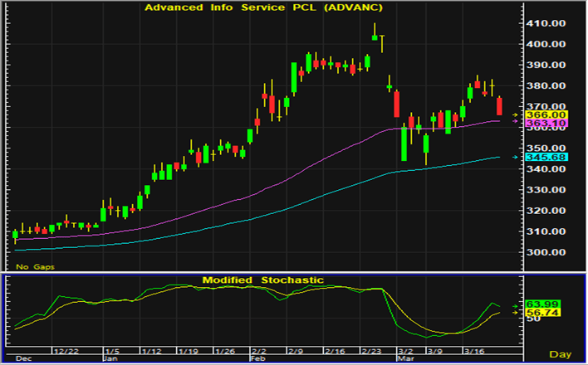This screenshot has width=588, height=365.
Task: Click the Jan month marker on axis
Action: (x=108, y=359)
